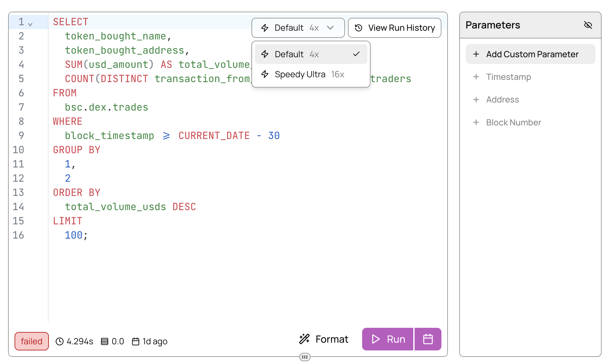Screen dimensions: 611x364
Task: Click line number 9 in gutter
Action: [21, 136]
